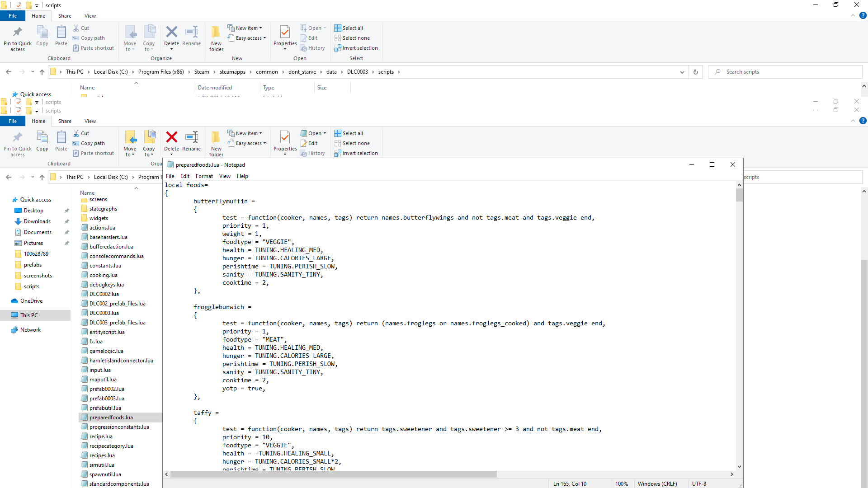Viewport: 868px width, 488px height.
Task: Click the red Delete icon in ribbon
Action: [x=171, y=137]
